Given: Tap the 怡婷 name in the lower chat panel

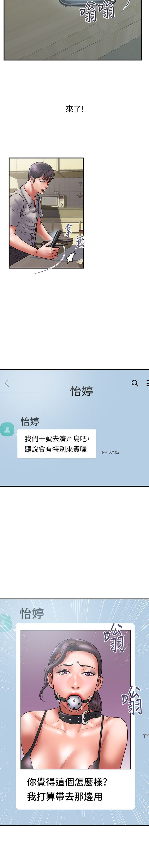Looking at the screenshot, I should pos(32,613).
